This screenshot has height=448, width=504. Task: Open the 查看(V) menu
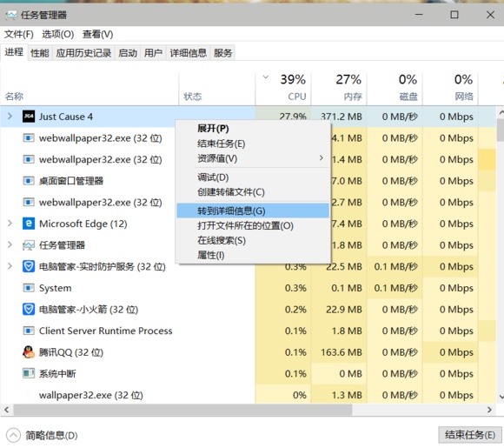(x=97, y=34)
